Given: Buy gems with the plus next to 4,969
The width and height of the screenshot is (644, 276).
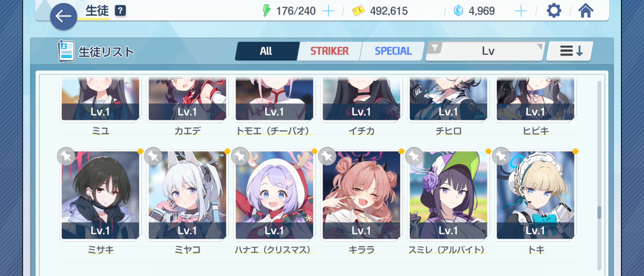Looking at the screenshot, I should (x=521, y=11).
